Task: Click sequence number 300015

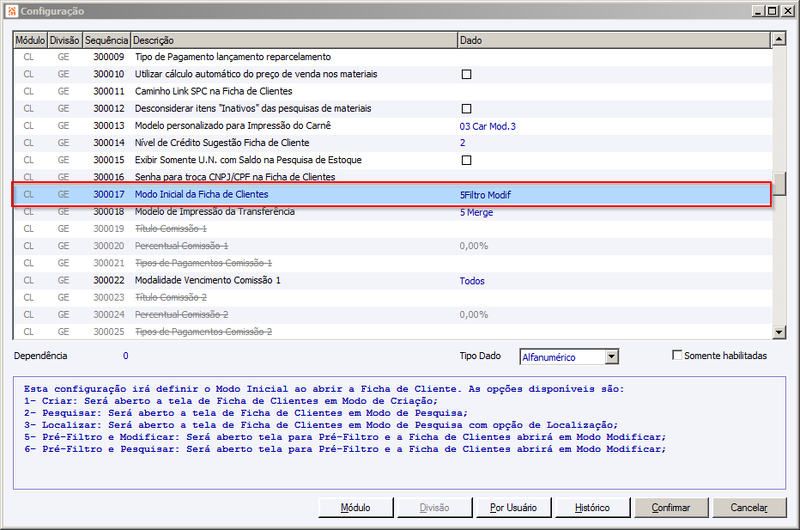Action: pyautogui.click(x=109, y=160)
